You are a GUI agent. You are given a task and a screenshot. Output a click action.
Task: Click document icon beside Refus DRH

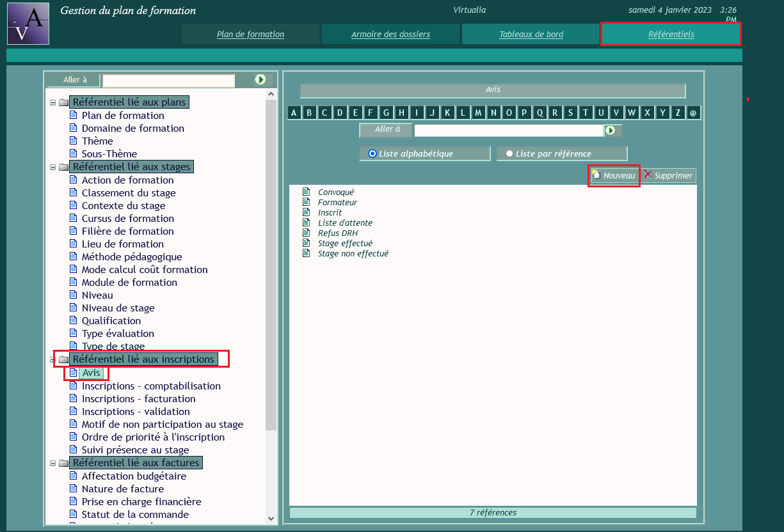tap(306, 233)
